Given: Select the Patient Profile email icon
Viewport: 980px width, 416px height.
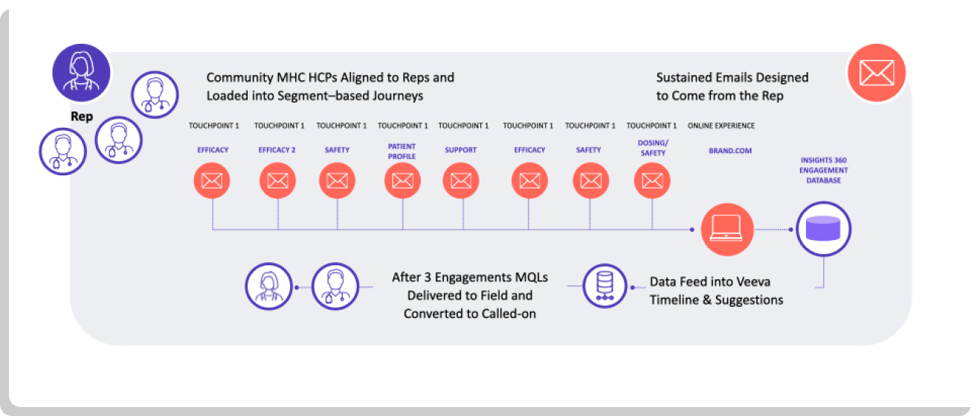Looking at the screenshot, I should click(x=402, y=181).
